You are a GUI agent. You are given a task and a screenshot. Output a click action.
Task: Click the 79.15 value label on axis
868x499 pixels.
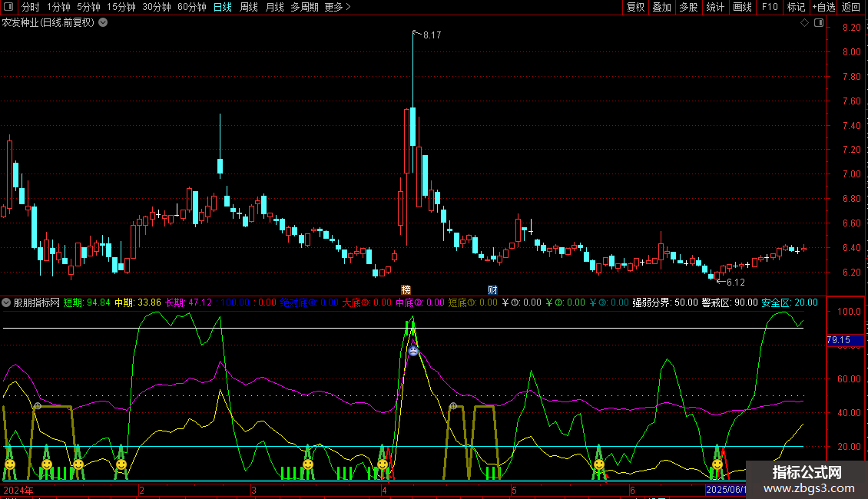pos(838,340)
